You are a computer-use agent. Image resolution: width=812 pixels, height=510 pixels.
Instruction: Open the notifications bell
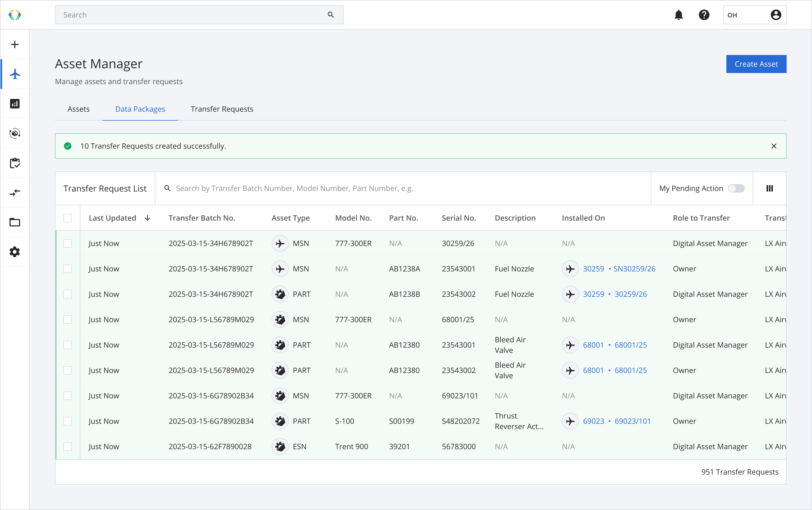point(679,15)
